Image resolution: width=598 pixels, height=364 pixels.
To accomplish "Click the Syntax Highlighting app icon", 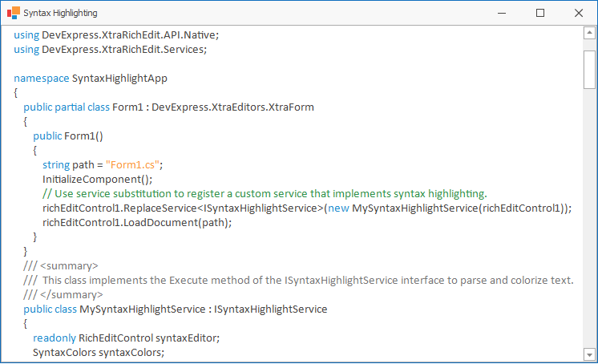I will pyautogui.click(x=14, y=13).
